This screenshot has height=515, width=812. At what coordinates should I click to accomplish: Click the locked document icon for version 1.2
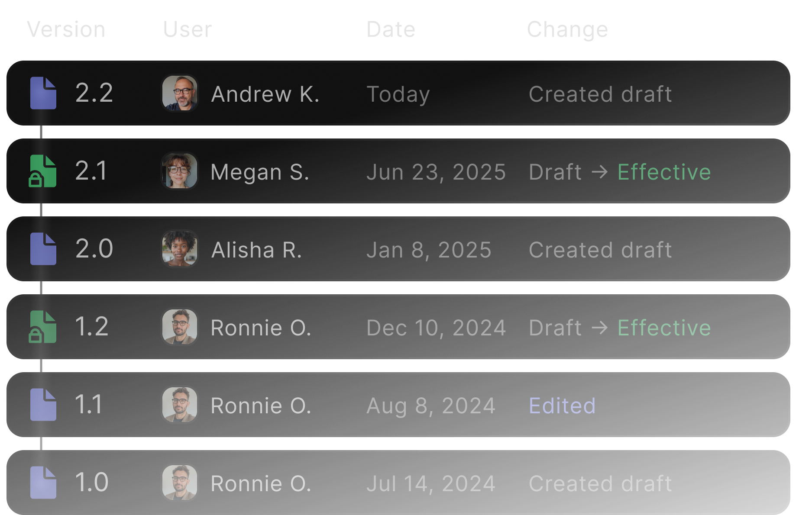(x=43, y=327)
